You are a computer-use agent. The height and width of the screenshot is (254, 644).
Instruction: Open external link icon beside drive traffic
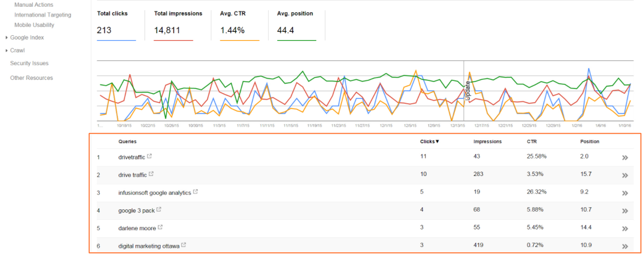pos(151,174)
